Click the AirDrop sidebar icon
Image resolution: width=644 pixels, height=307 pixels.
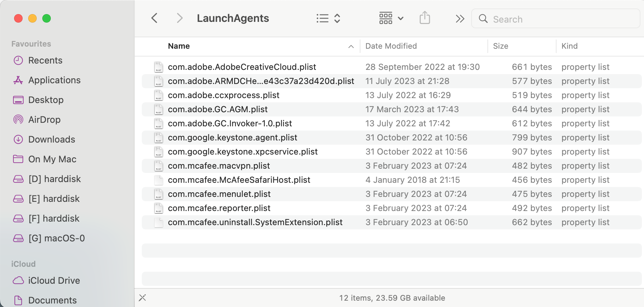pyautogui.click(x=18, y=120)
